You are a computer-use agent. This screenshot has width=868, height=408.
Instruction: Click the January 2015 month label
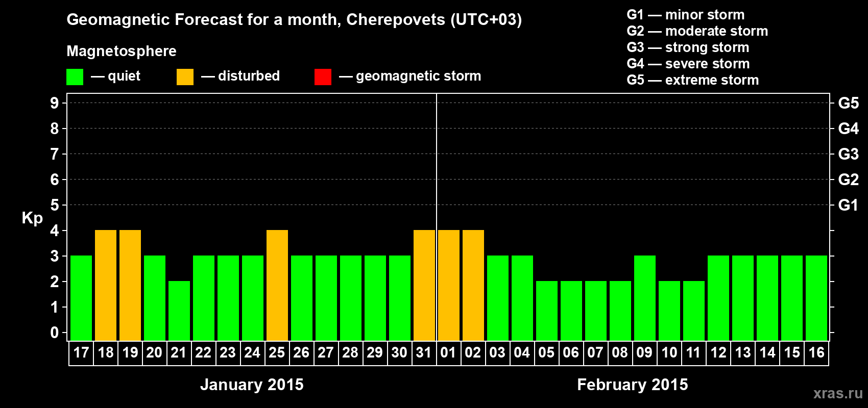(x=252, y=385)
